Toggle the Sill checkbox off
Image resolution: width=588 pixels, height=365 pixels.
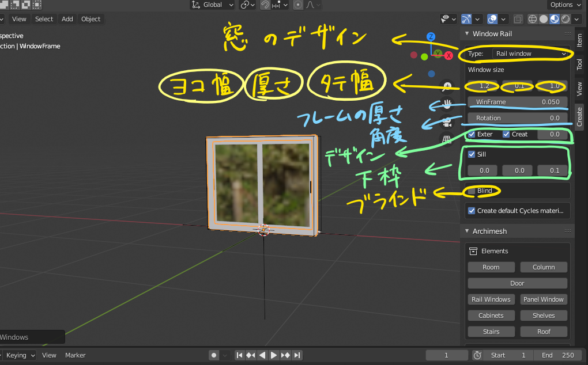(x=472, y=154)
